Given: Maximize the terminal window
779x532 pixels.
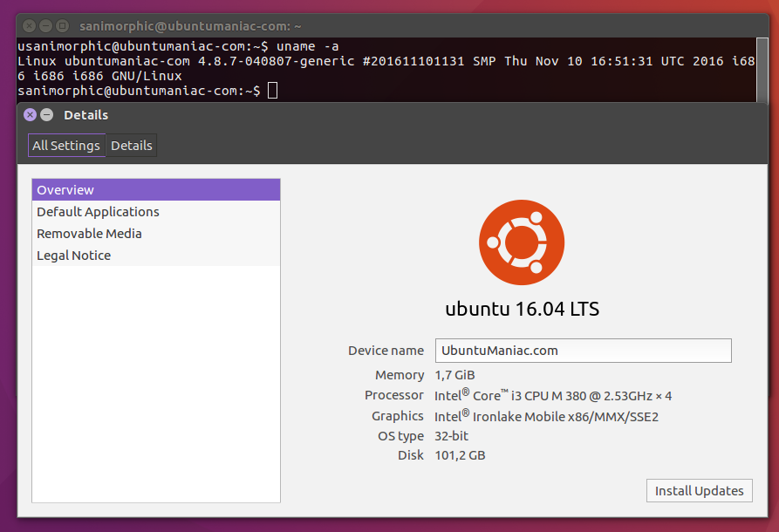Looking at the screenshot, I should (x=62, y=25).
